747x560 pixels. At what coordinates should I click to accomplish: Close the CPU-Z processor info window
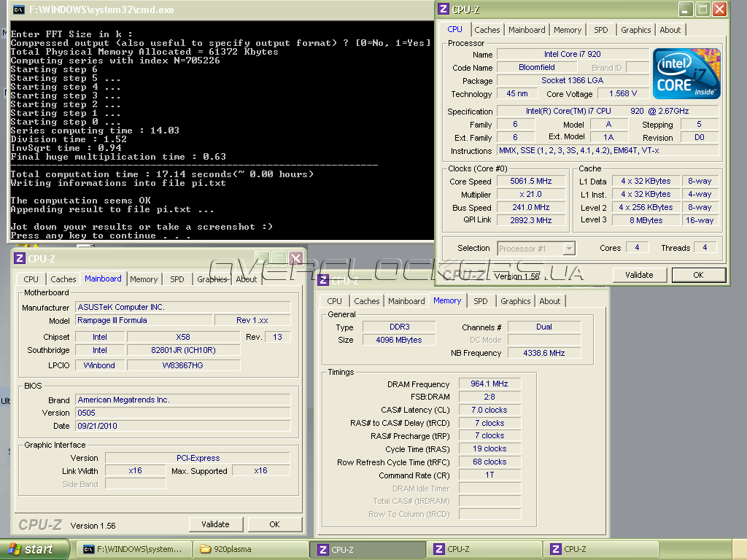719,9
